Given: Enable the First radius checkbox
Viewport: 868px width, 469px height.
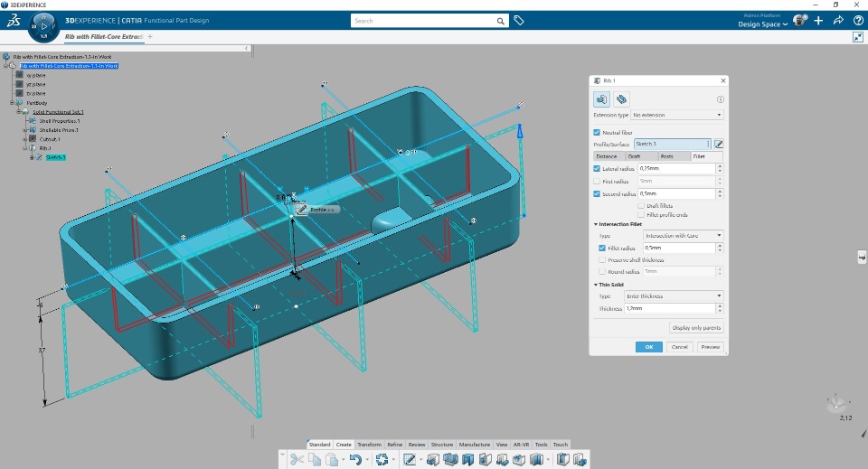Looking at the screenshot, I should tap(597, 182).
